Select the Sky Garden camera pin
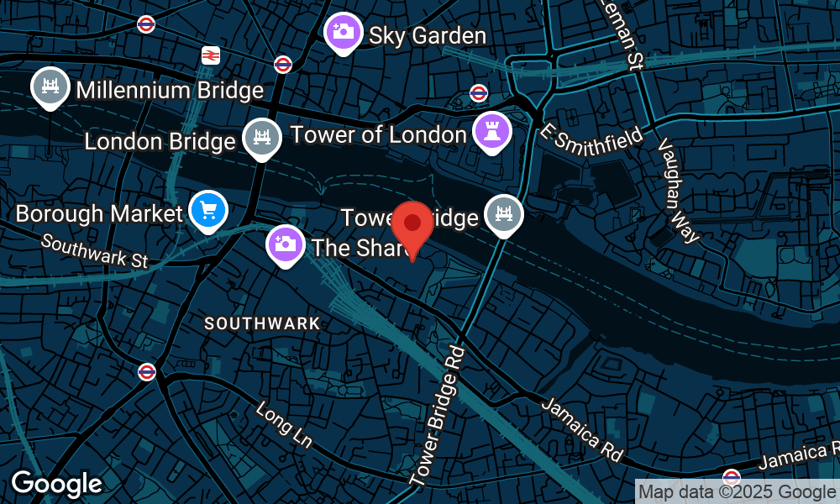Viewport: 840px width, 504px height. pyautogui.click(x=344, y=34)
